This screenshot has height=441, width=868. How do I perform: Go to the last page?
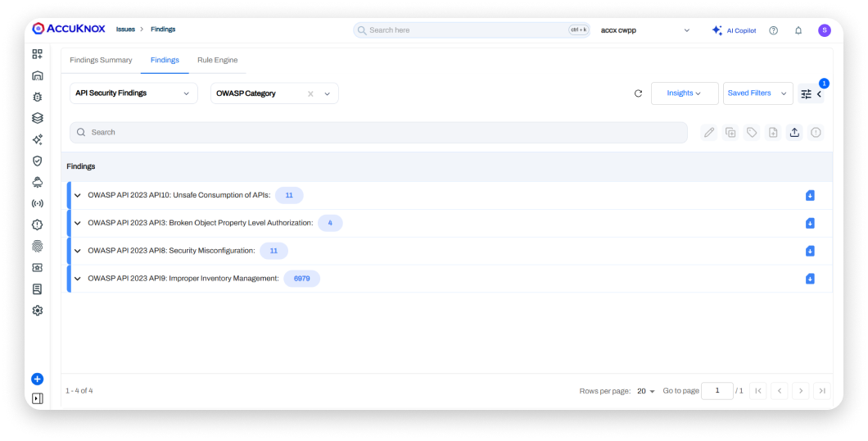(x=822, y=391)
